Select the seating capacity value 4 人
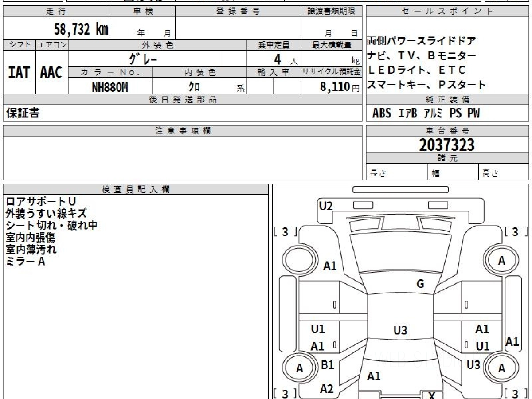 click(x=286, y=59)
